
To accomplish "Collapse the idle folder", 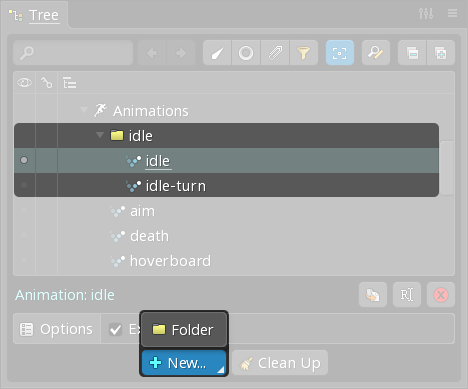I will point(100,135).
